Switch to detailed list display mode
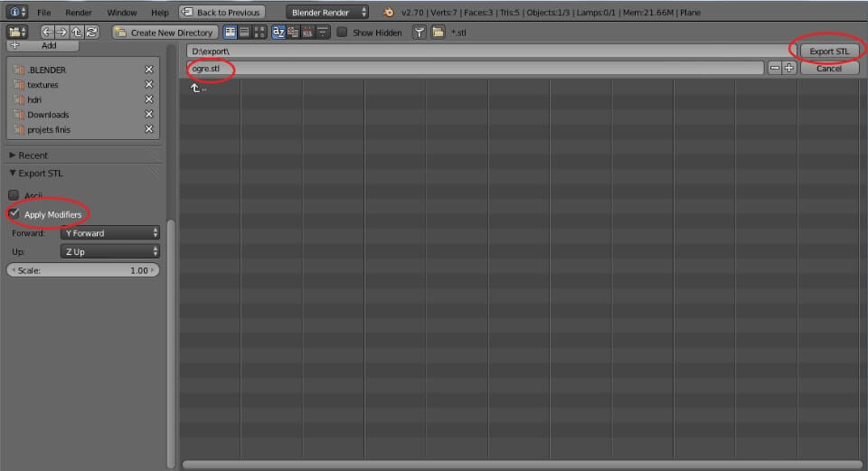 tap(245, 33)
